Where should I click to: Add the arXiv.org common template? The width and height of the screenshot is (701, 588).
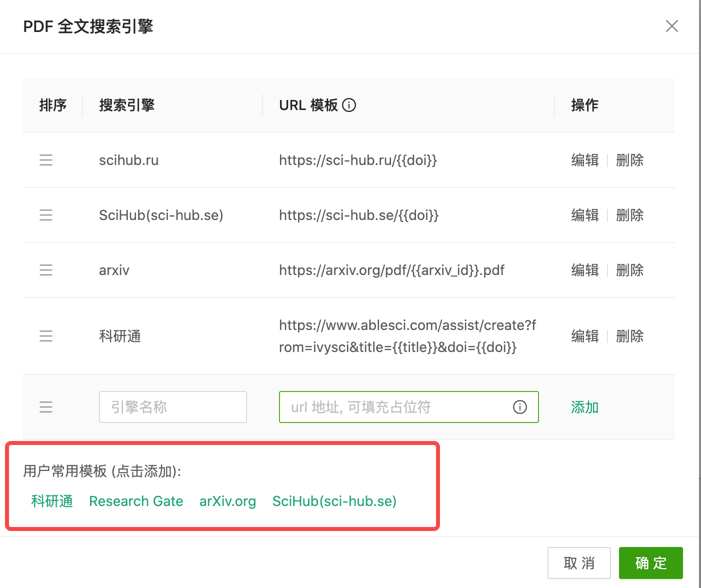pos(227,501)
